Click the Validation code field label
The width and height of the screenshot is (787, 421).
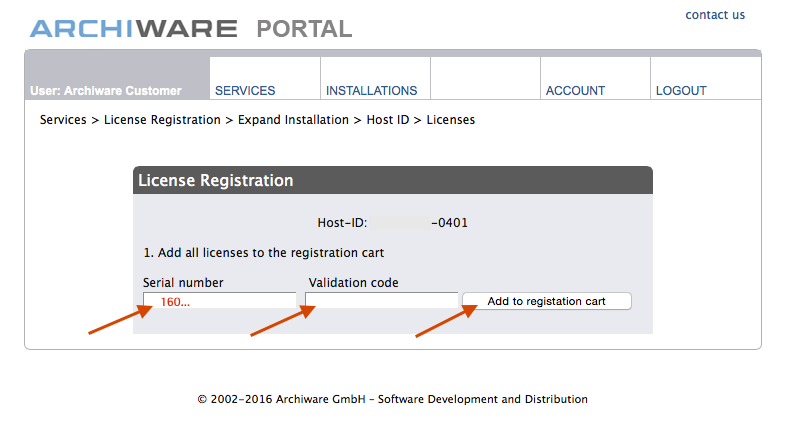pos(353,283)
